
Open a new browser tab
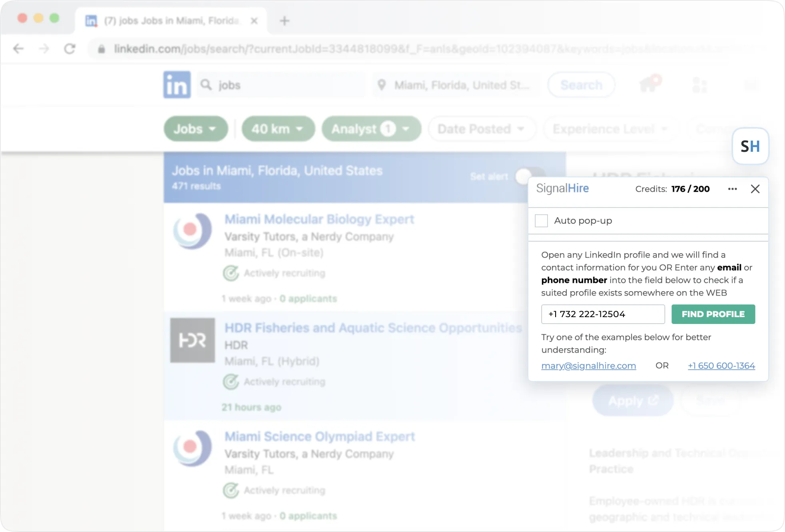pos(284,21)
